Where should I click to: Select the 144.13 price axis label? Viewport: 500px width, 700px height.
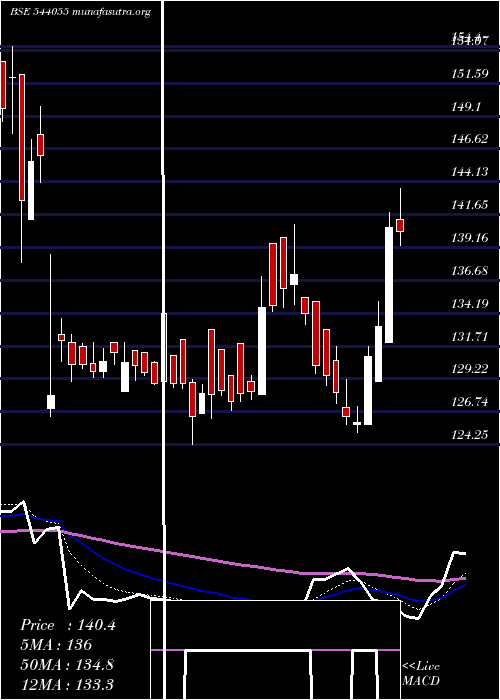[470, 172]
